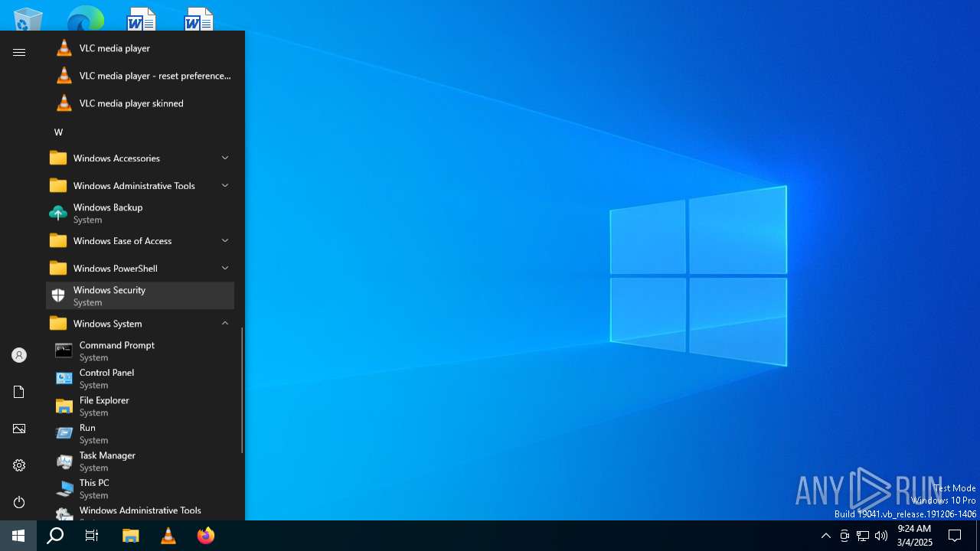
Task: Expand Windows Ease of Access folder
Action: click(x=140, y=241)
